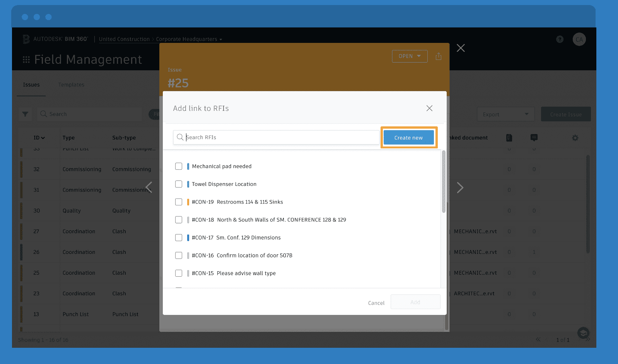Open the CA user avatar menu

(x=579, y=39)
